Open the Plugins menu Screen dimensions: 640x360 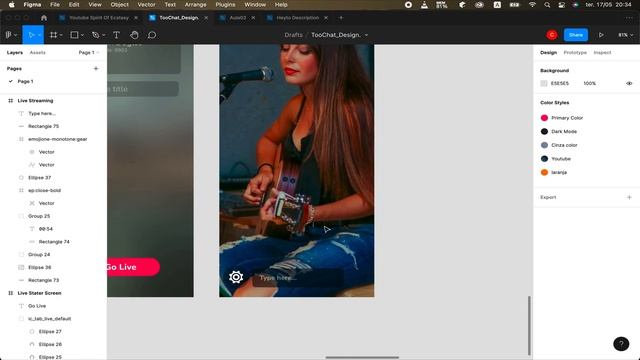click(x=225, y=4)
